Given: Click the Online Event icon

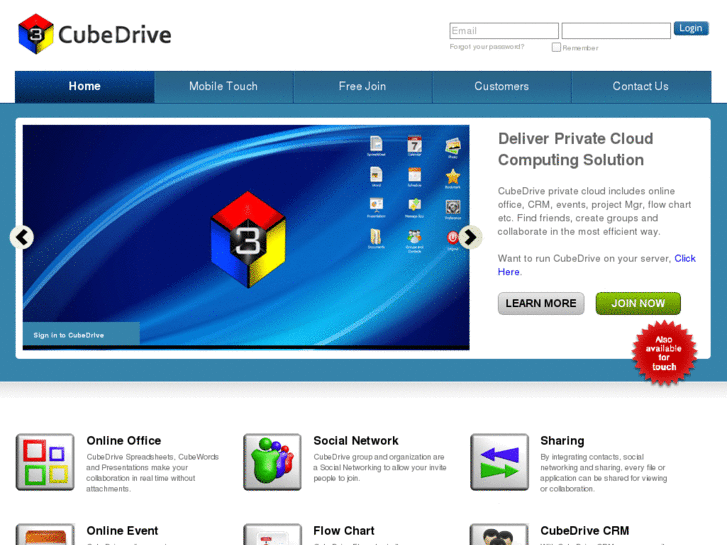Looking at the screenshot, I should [x=45, y=534].
